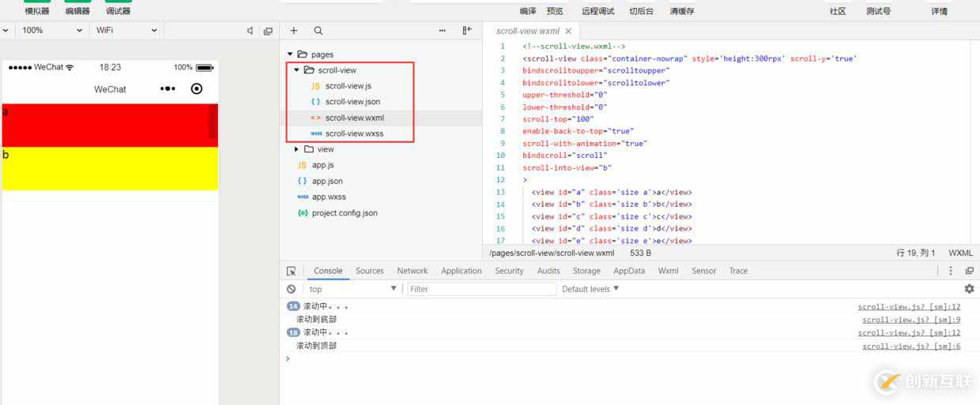Image resolution: width=980 pixels, height=405 pixels.
Task: Open the 100% zoom dropdown
Action: (51, 30)
